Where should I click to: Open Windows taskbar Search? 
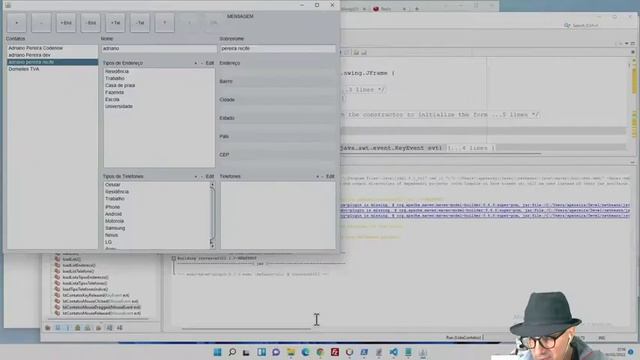tap(232, 352)
